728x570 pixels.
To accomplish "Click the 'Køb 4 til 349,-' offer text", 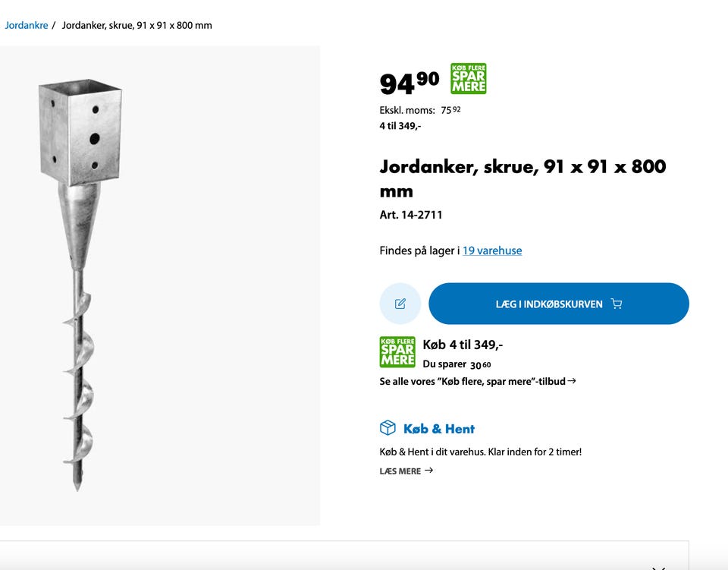I will coord(463,345).
